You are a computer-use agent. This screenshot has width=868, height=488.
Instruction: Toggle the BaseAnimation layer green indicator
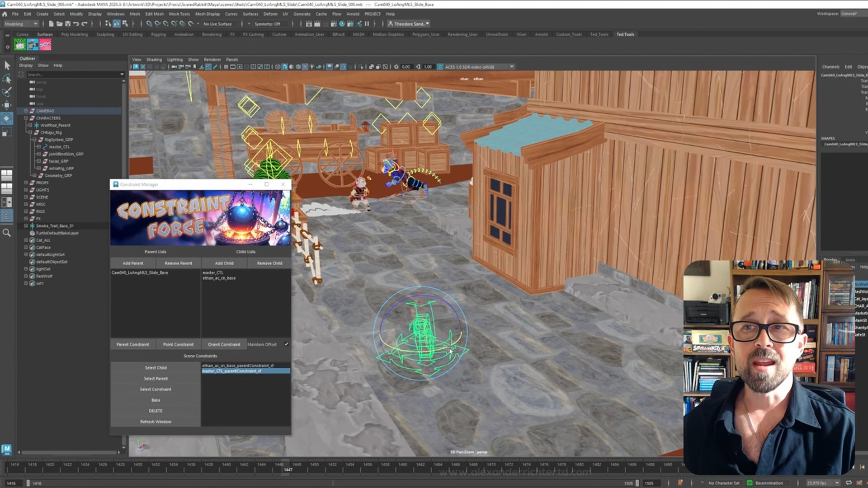coord(750,483)
